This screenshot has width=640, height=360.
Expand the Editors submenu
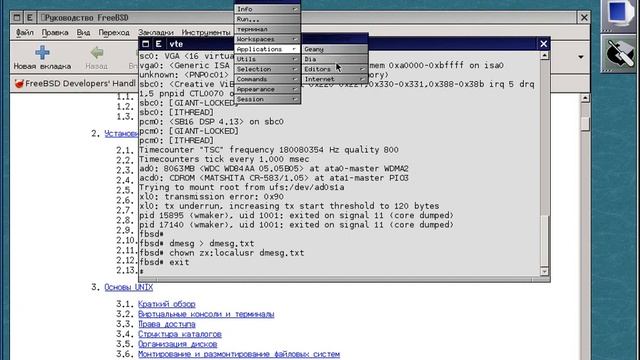335,69
